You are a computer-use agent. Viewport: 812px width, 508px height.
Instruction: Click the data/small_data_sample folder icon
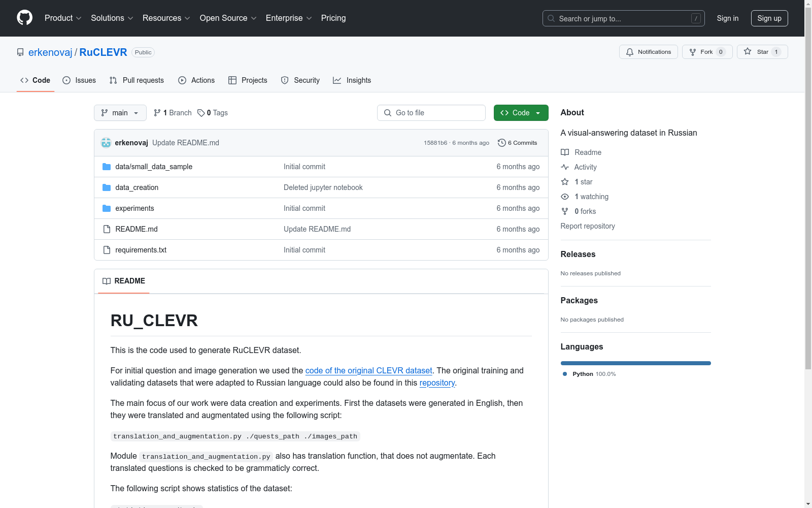[x=107, y=167]
